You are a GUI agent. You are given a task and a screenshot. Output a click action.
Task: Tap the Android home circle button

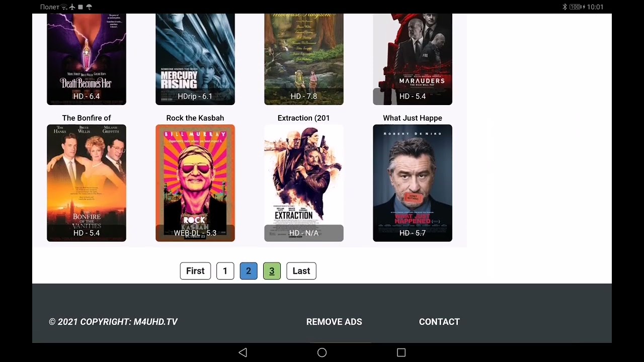pos(322,352)
